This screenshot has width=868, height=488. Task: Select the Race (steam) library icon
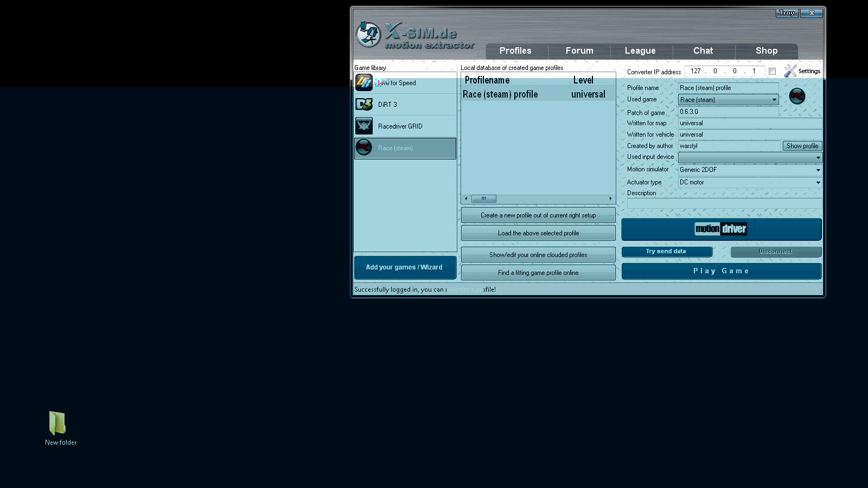pyautogui.click(x=363, y=147)
